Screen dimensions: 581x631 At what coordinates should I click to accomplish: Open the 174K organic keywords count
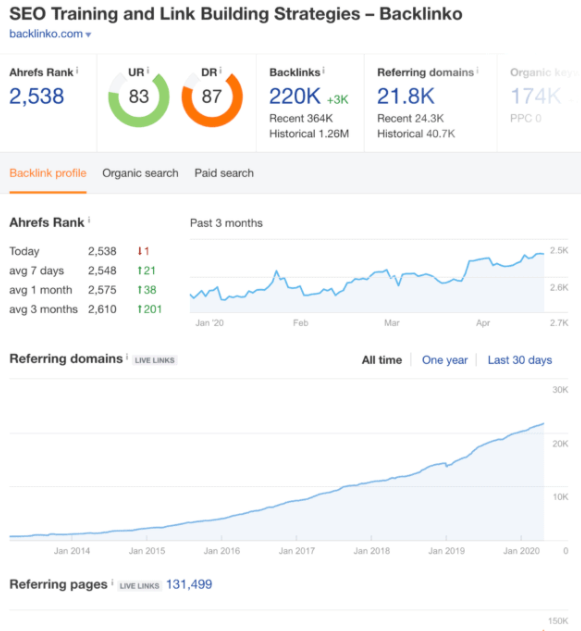pos(536,97)
